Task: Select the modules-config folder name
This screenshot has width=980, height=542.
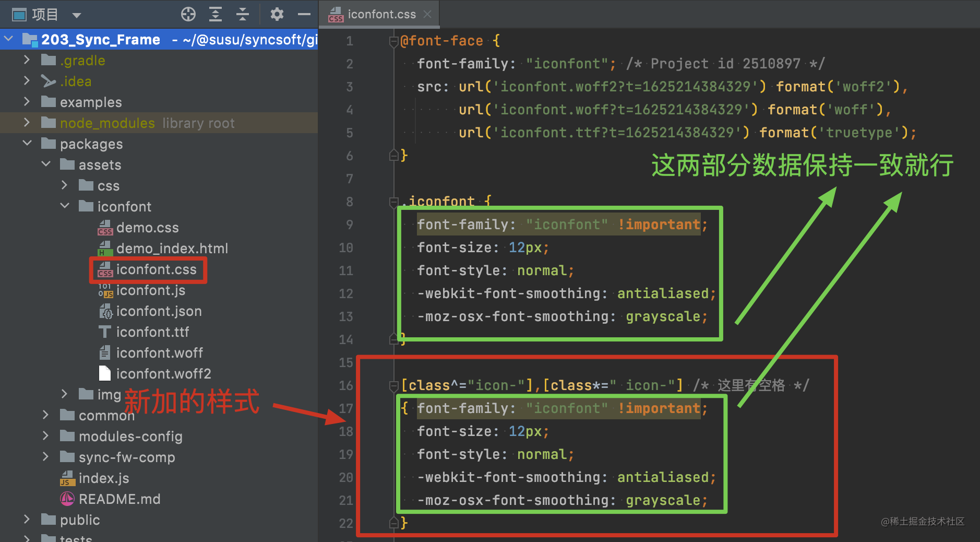Action: [x=130, y=437]
